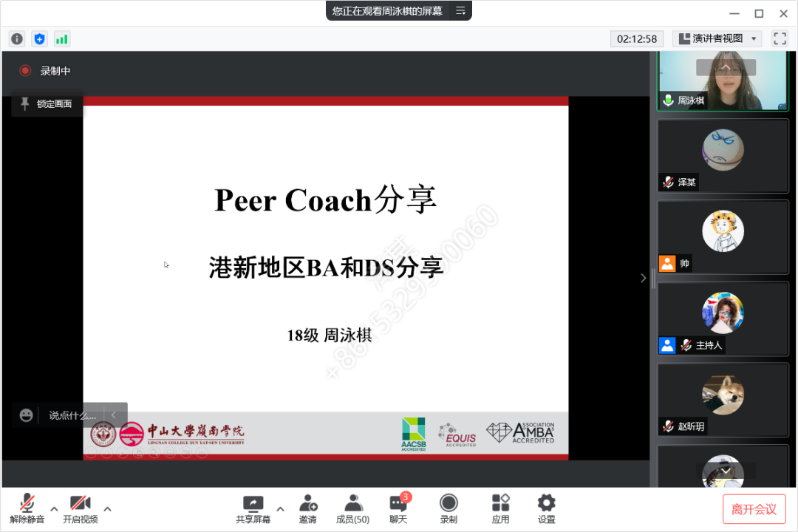Image resolution: width=798 pixels, height=532 pixels.
Task: Expand video options arrow beside 开启视频
Action: pyautogui.click(x=107, y=508)
